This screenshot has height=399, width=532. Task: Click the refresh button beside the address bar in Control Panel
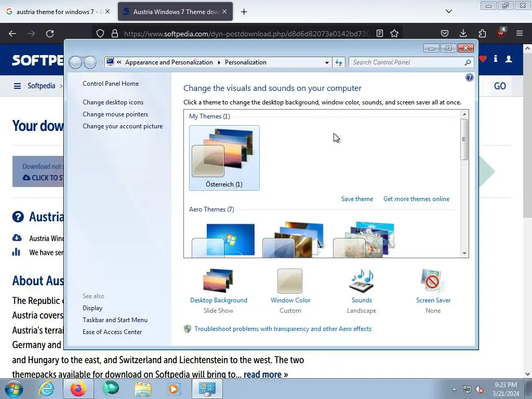[339, 62]
